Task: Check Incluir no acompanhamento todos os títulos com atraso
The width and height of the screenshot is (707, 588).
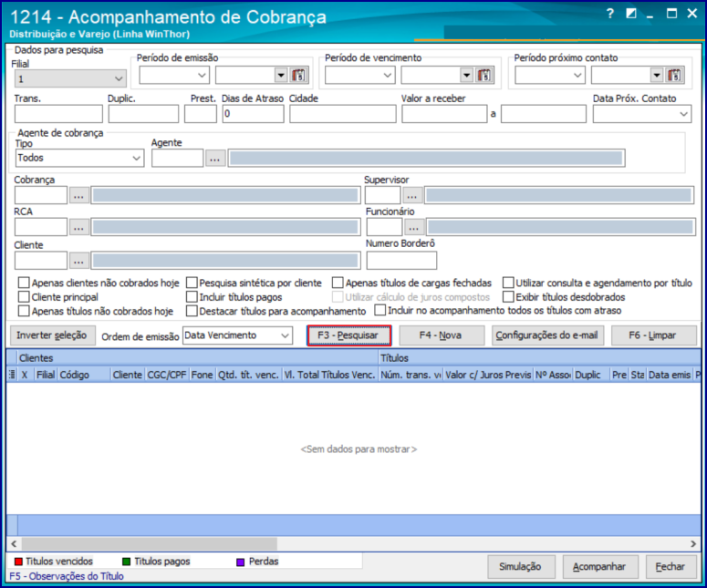Action: point(380,311)
